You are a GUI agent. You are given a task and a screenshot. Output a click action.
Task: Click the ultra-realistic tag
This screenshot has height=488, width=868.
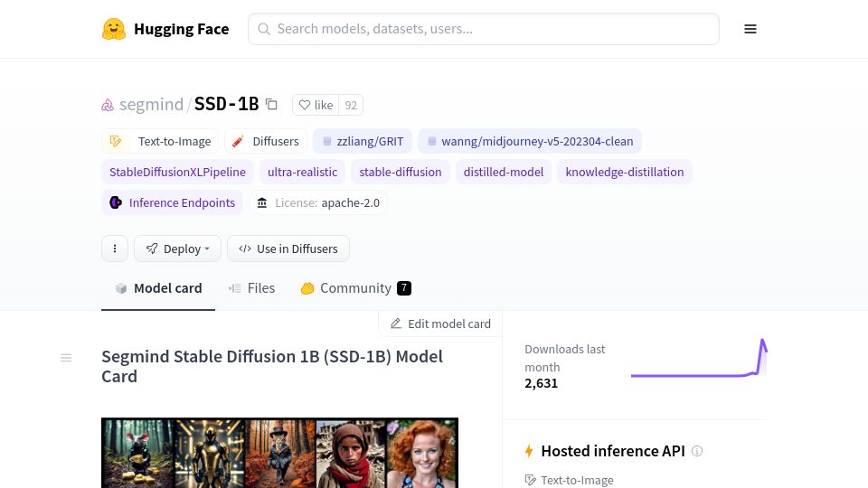[x=302, y=172]
